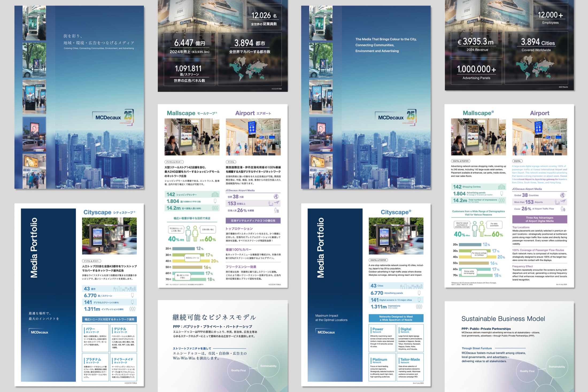Click the skyline icon beside 43 Cities
The image size is (588, 392).
[412, 286]
